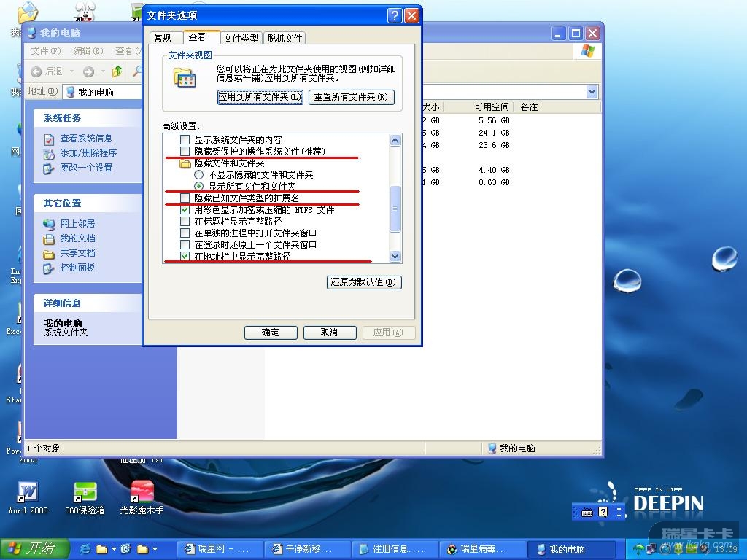Open 注册信息 taskbar window button
Viewport: 747px width, 560px height.
point(394,550)
